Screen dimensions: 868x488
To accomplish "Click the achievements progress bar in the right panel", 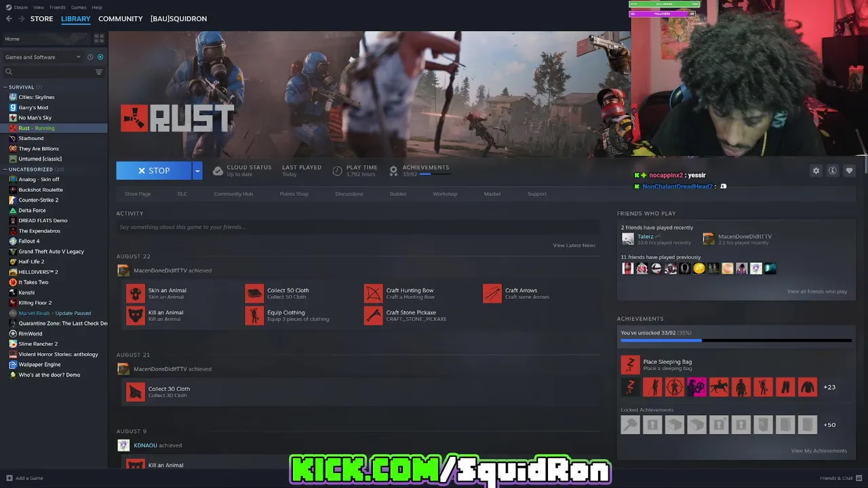I will pyautogui.click(x=736, y=340).
